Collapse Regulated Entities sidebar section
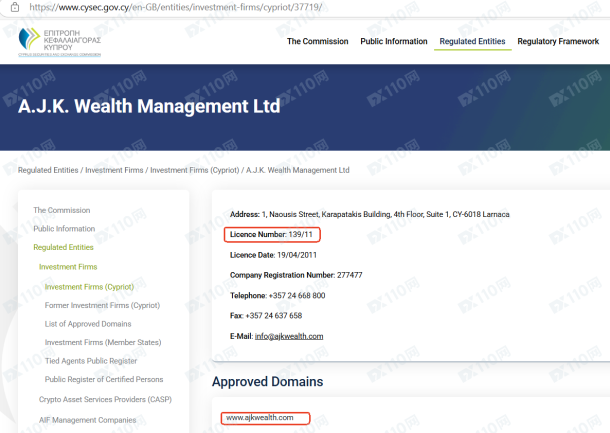 (63, 247)
